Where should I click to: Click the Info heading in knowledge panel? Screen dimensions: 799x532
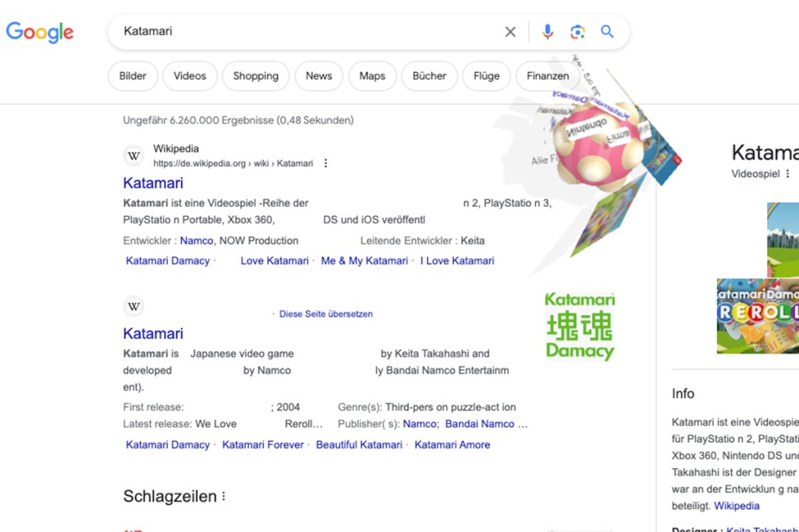coord(683,393)
